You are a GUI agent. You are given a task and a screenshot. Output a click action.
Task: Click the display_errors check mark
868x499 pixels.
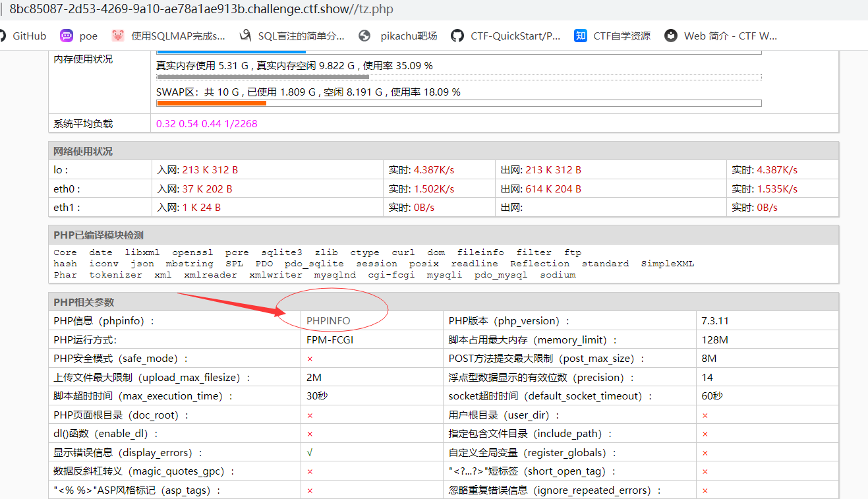click(x=310, y=453)
